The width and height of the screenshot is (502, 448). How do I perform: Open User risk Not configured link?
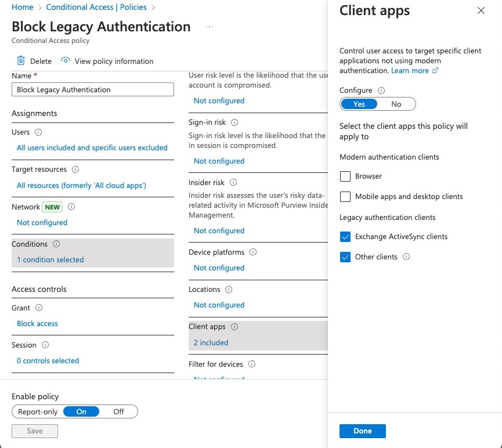click(x=219, y=100)
